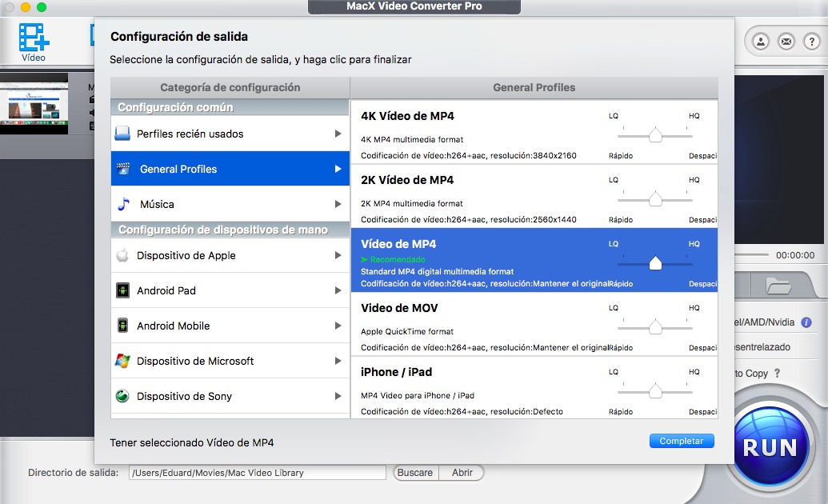Choose the 2K Vídeo de MP4 profile
Screen dimensions: 828x504
point(534,196)
